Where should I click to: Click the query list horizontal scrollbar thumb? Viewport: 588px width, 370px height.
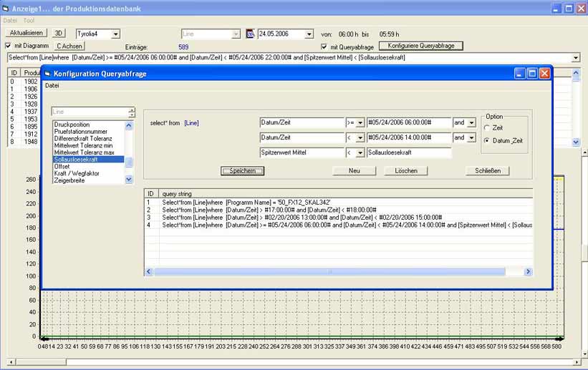pos(329,271)
